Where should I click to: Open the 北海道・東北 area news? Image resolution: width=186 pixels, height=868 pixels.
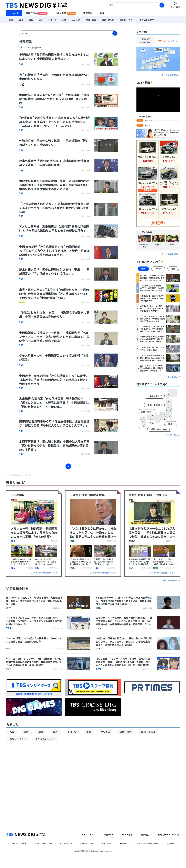coord(154,396)
